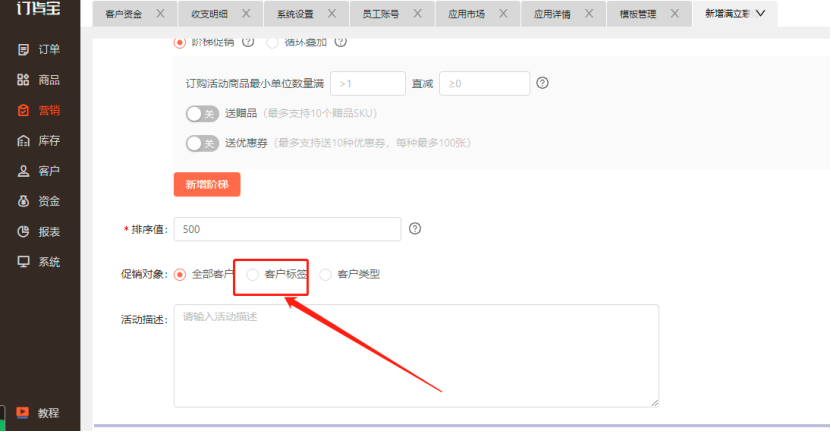Screen dimensions: 831x432
Task: Open the 商品 (Products) sidebar section
Action: click(x=38, y=80)
